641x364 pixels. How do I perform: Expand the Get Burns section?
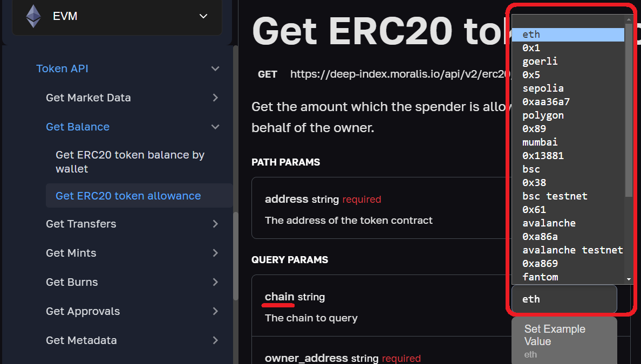pos(215,282)
